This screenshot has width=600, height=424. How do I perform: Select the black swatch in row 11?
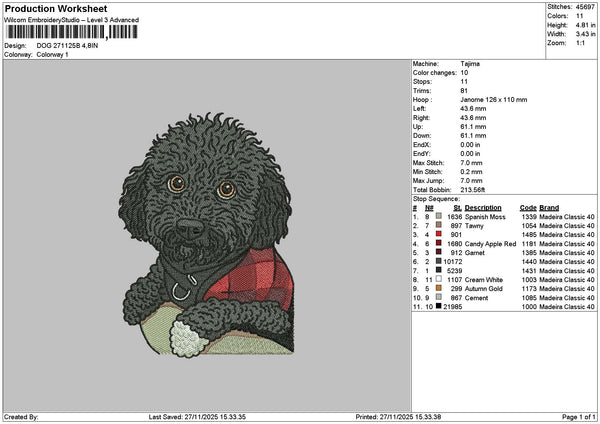439,307
